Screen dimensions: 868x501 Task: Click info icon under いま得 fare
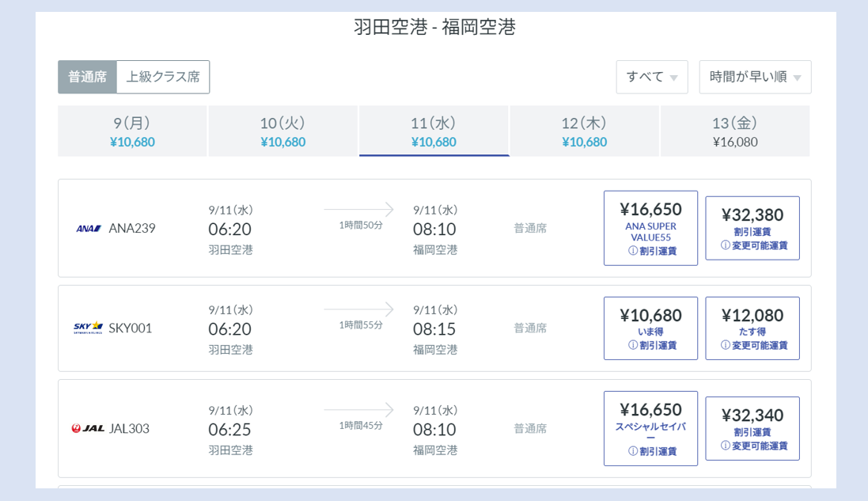click(633, 345)
